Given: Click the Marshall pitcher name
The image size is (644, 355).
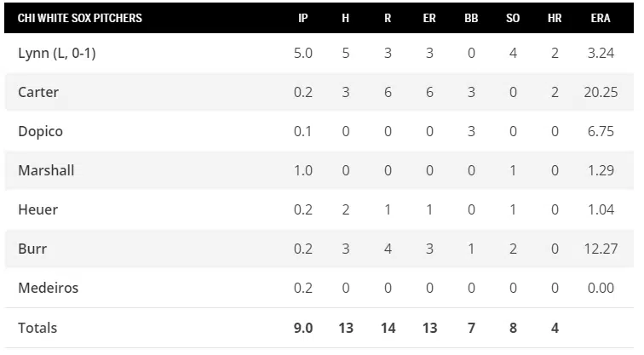Looking at the screenshot, I should pyautogui.click(x=46, y=170).
